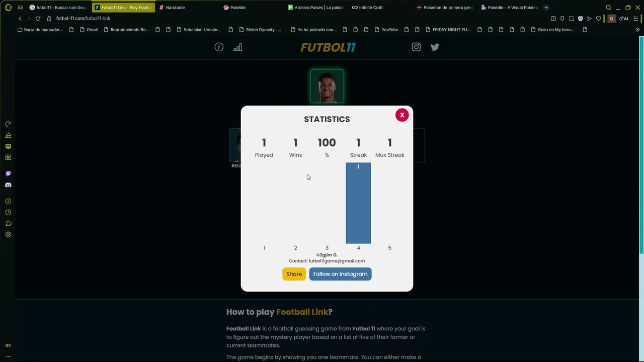Click the GX label at sidebar bottom
This screenshot has height=362, width=644.
[8, 345]
